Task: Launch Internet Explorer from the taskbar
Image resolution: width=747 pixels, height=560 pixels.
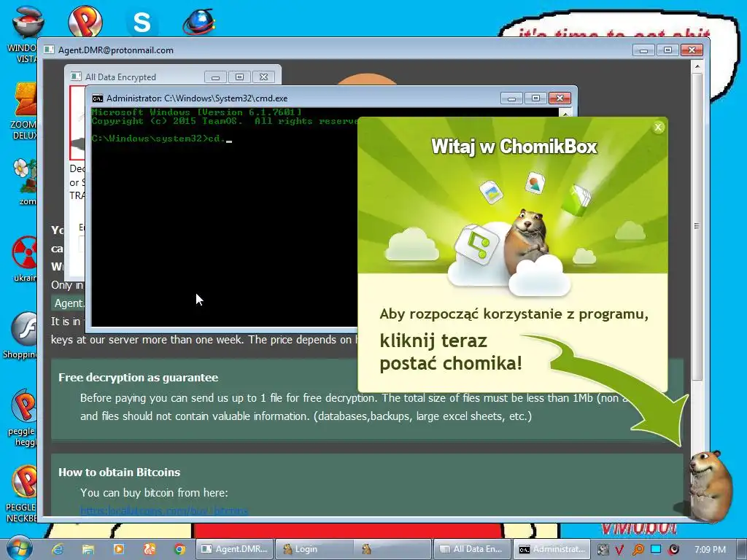Action: point(58,549)
